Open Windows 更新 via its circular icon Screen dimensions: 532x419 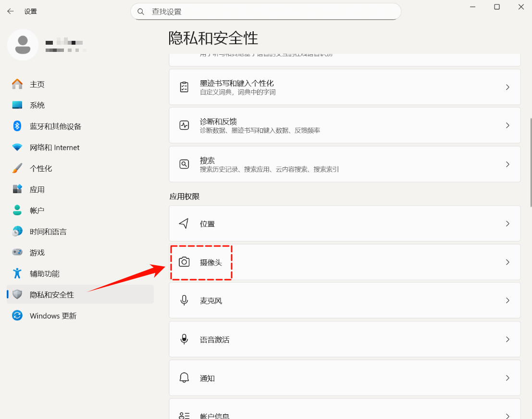16,316
